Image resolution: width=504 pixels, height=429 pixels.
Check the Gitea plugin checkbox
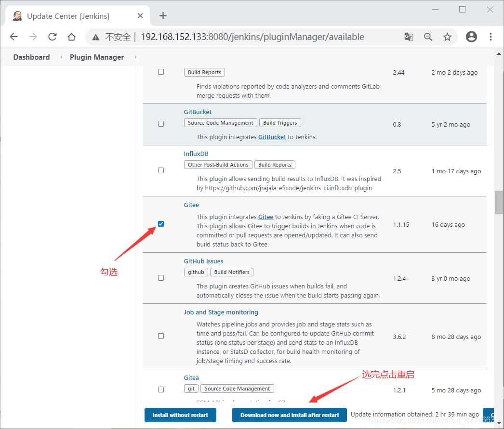pos(161,390)
